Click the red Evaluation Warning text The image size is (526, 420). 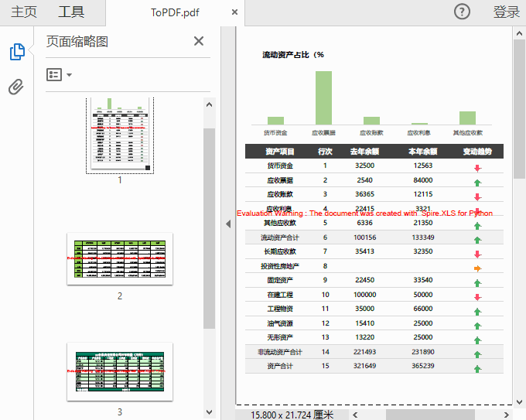coord(364,213)
